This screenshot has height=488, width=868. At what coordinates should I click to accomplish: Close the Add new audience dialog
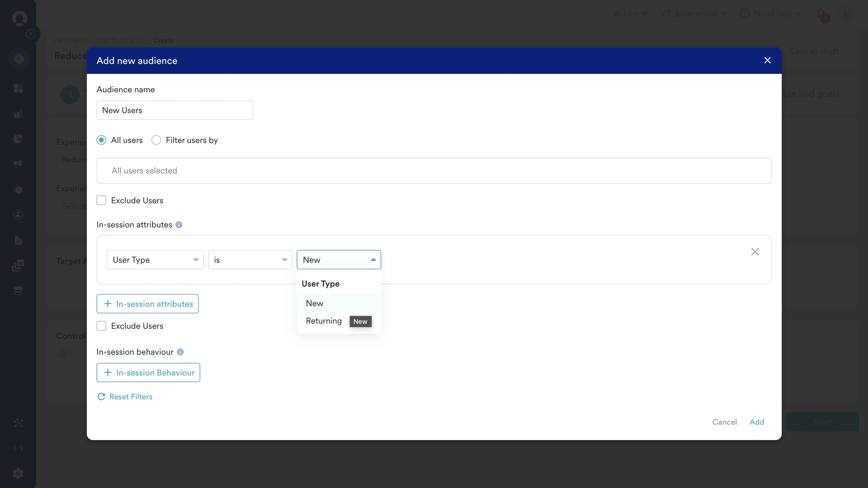(767, 60)
